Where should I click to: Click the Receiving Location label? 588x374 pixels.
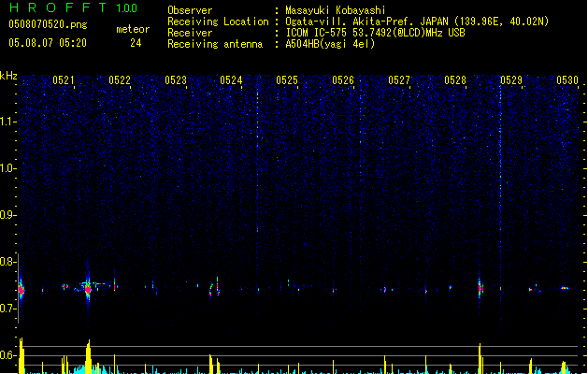point(218,22)
